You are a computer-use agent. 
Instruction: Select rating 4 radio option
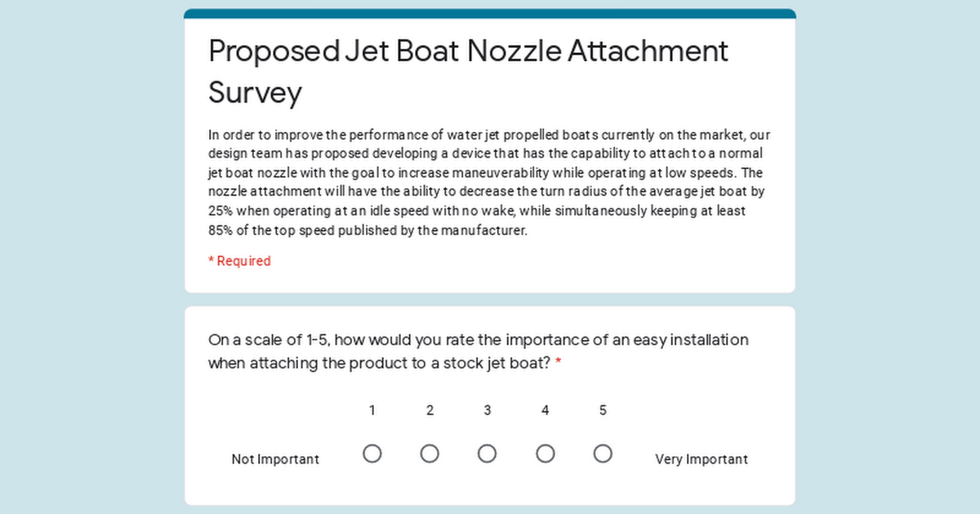click(x=546, y=454)
